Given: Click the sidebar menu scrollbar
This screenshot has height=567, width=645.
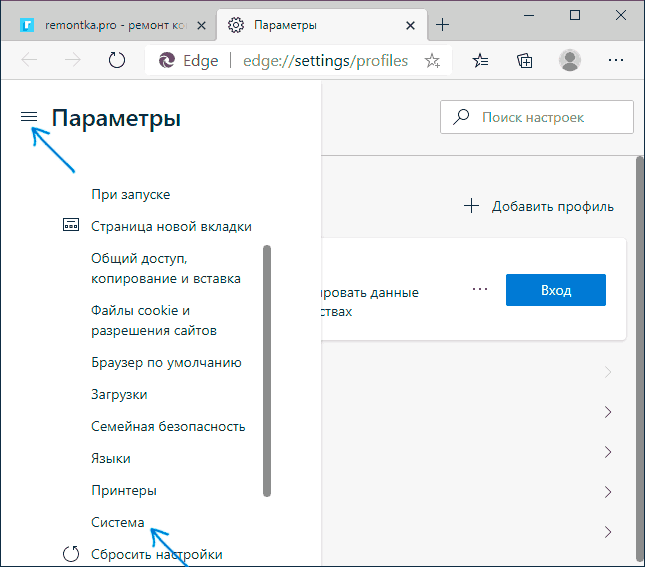Looking at the screenshot, I should pos(267,371).
